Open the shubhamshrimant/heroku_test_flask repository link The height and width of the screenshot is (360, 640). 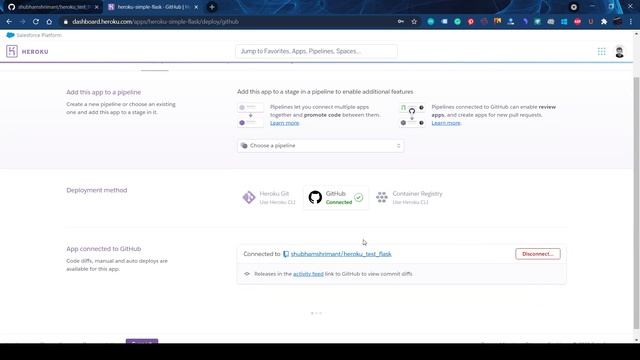(x=341, y=254)
